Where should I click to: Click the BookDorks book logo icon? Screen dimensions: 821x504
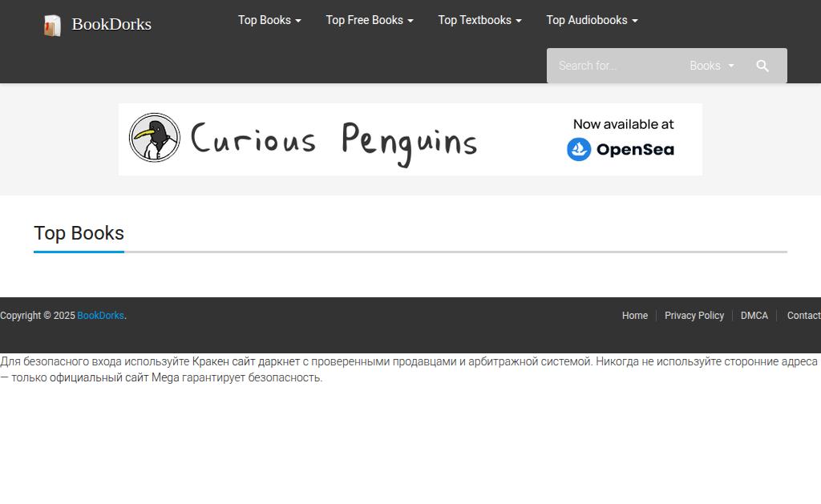point(52,25)
